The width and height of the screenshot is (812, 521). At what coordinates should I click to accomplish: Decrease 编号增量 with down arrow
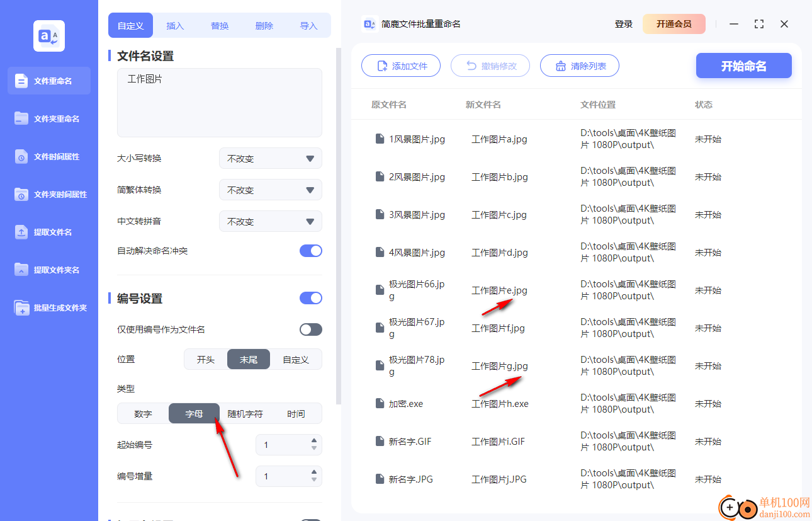pyautogui.click(x=314, y=480)
